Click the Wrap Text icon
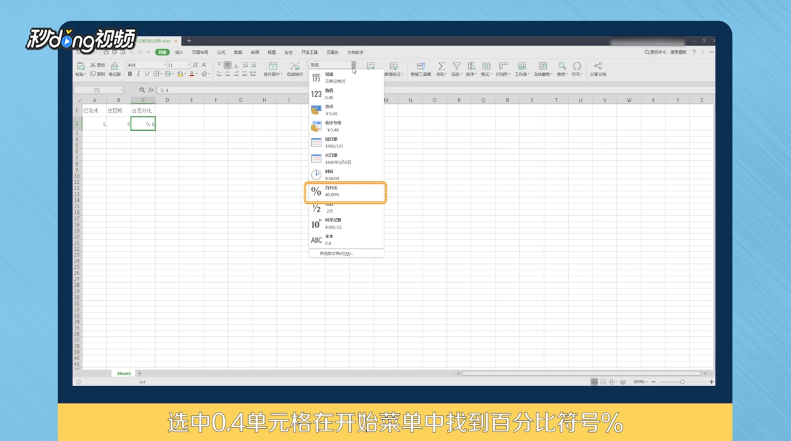This screenshot has height=441, width=791. (295, 66)
